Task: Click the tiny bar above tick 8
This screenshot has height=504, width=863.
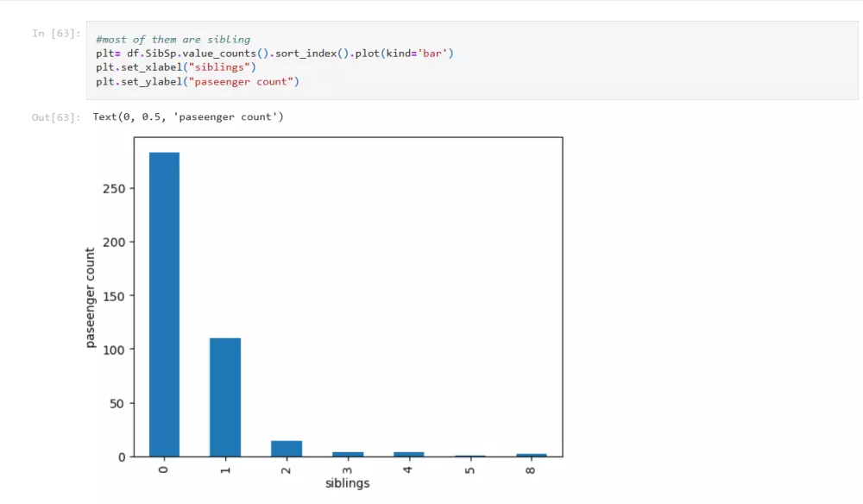Action: coord(530,453)
